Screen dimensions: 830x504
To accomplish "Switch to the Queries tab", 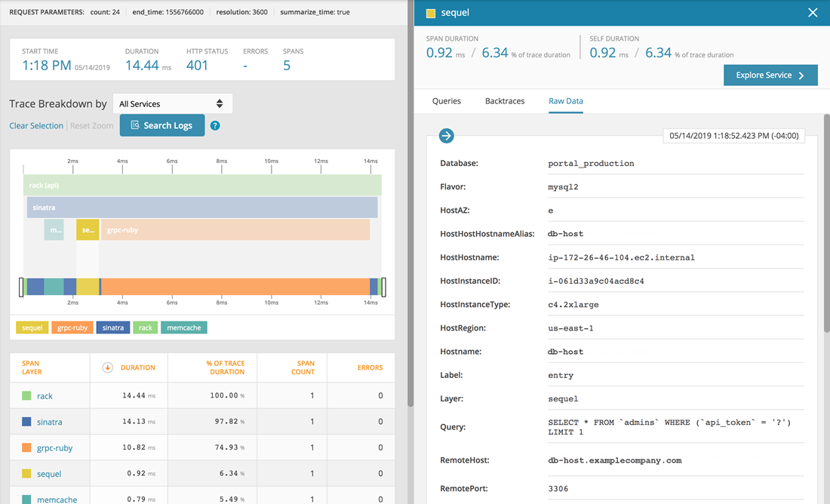I will (x=447, y=101).
